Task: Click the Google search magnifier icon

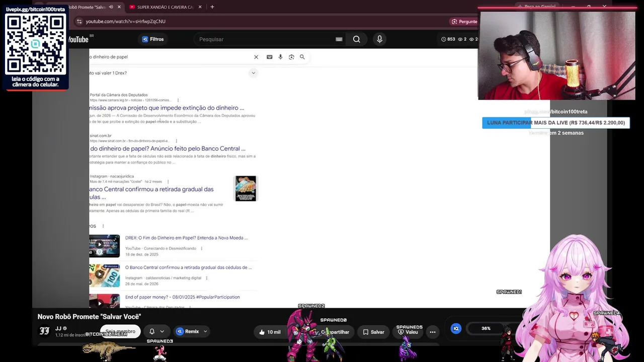Action: tap(302, 57)
